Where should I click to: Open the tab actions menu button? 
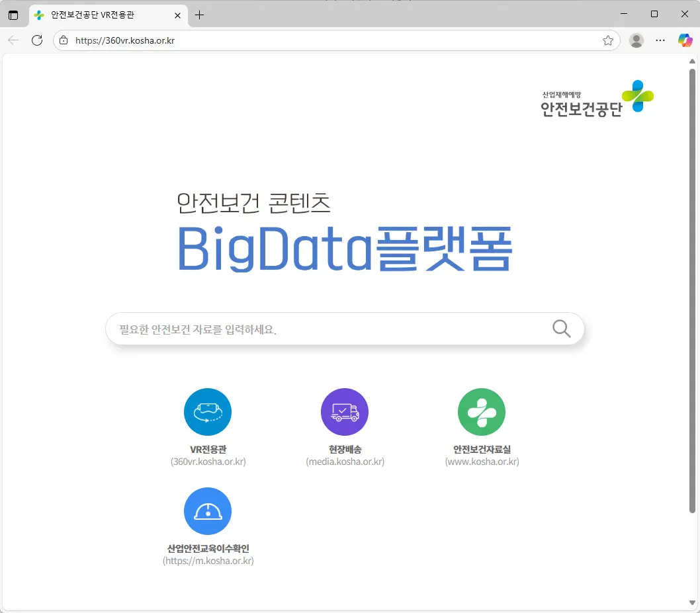pos(13,15)
